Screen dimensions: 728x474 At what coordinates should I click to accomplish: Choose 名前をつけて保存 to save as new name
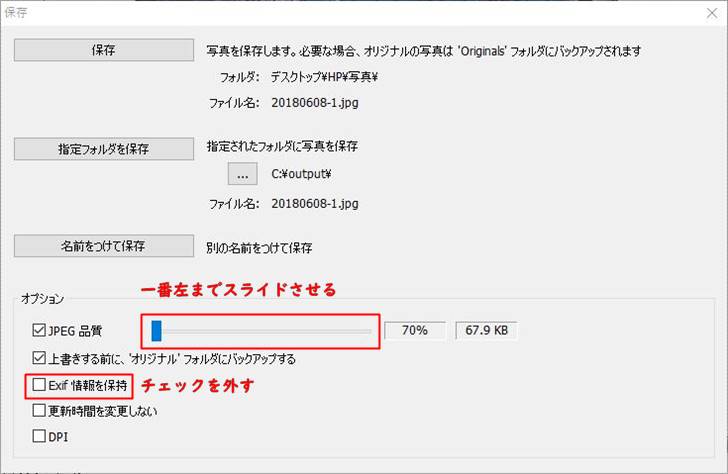[103, 246]
